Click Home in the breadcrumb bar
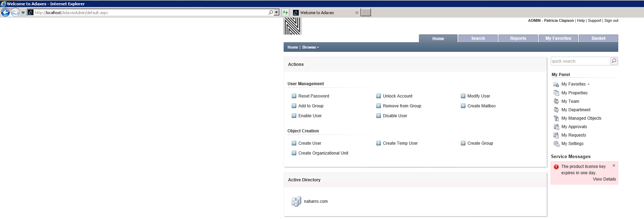Image resolution: width=644 pixels, height=219 pixels. point(293,47)
